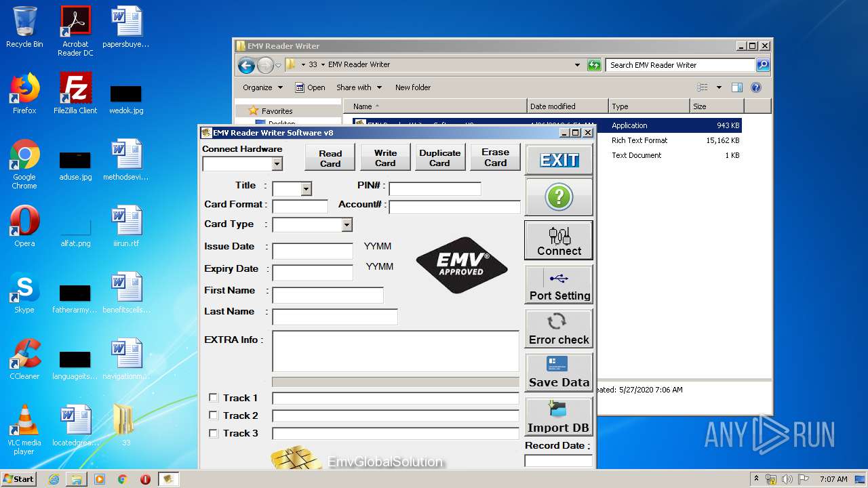Open Firefox desktop icon

(24, 94)
